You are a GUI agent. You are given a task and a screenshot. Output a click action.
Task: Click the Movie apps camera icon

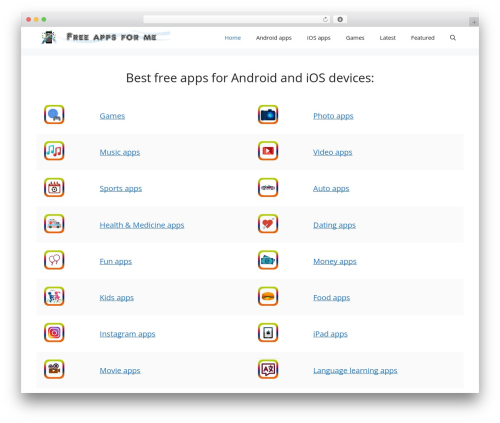click(54, 369)
